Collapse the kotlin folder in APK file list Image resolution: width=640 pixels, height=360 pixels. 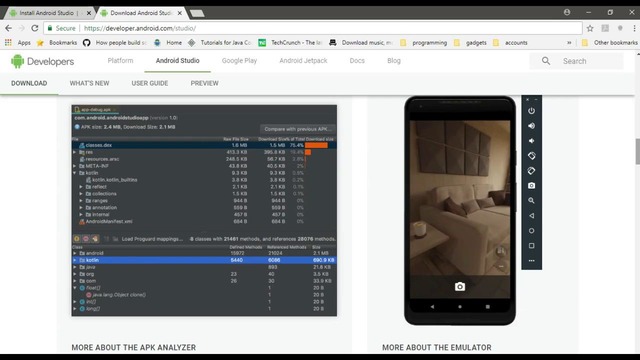(74, 173)
